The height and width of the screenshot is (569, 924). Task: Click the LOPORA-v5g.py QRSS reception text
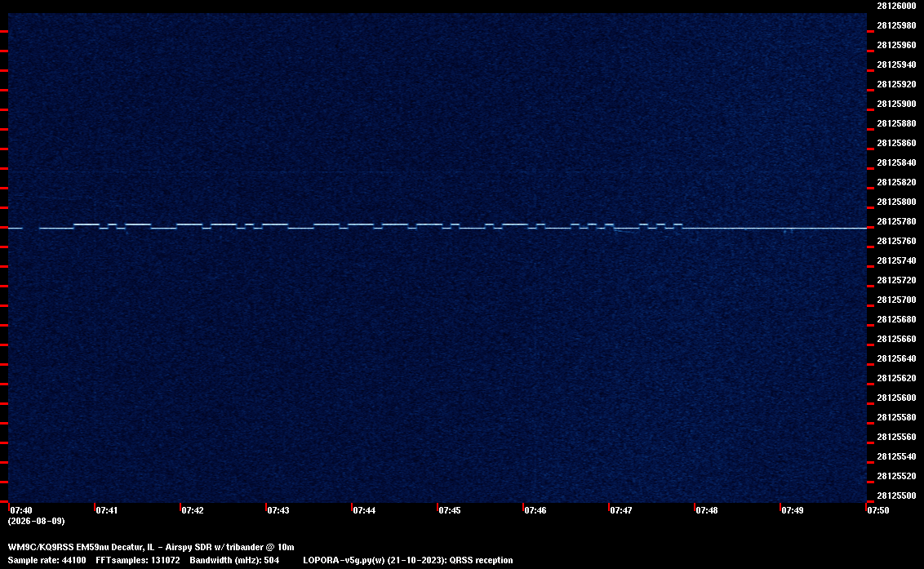pyautogui.click(x=408, y=560)
